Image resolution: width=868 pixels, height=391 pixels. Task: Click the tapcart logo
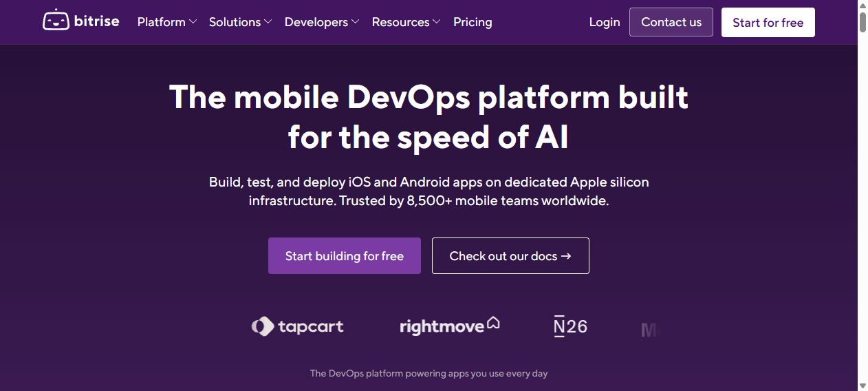click(x=297, y=326)
